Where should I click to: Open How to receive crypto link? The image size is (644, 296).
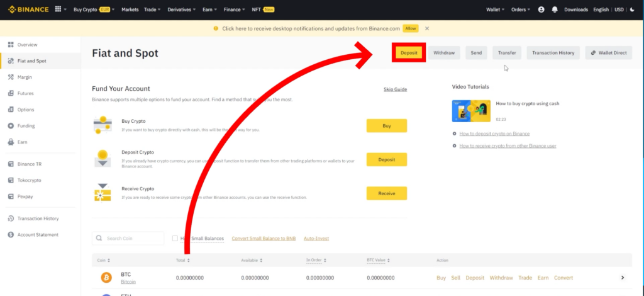[x=508, y=145]
